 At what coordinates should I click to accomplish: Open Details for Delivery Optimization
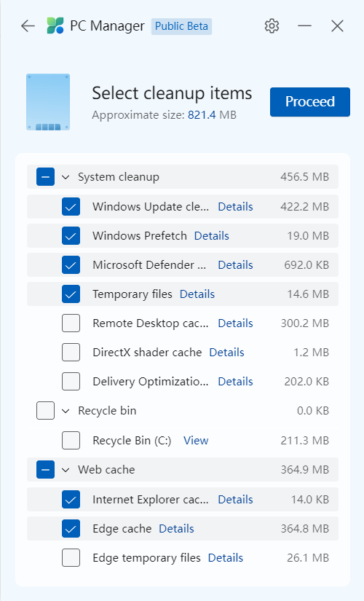pyautogui.click(x=235, y=382)
